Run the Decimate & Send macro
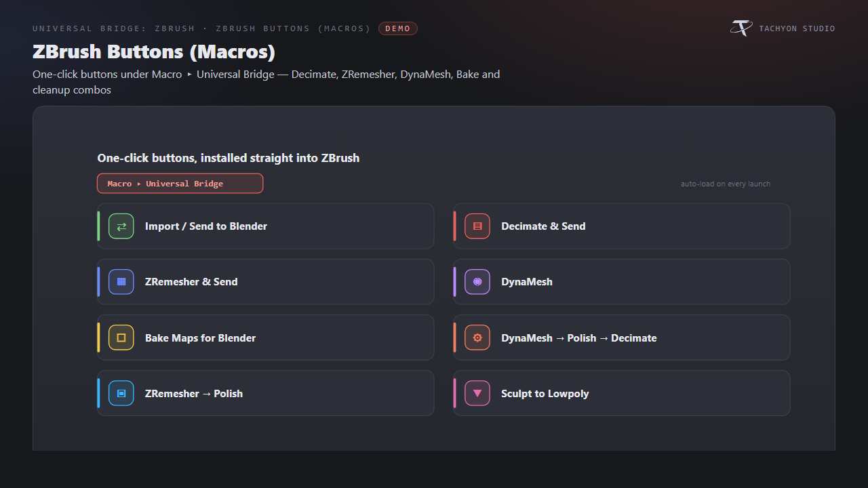This screenshot has width=868, height=488. tap(622, 226)
